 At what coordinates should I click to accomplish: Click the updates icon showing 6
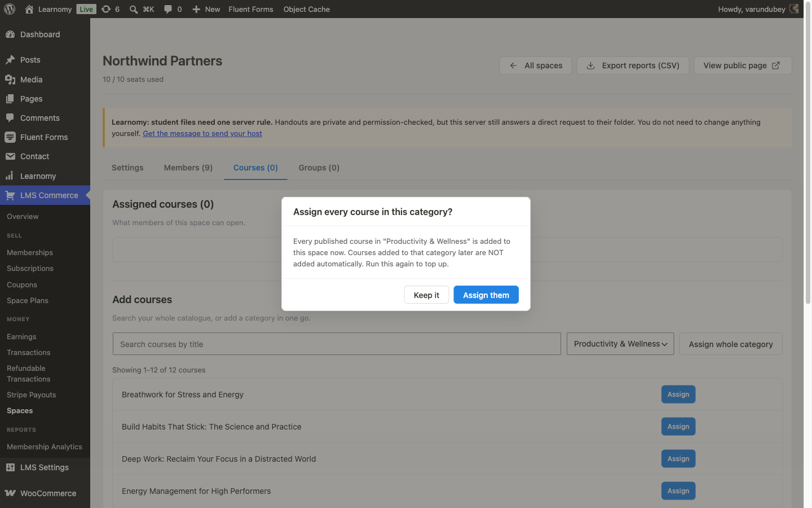106,9
